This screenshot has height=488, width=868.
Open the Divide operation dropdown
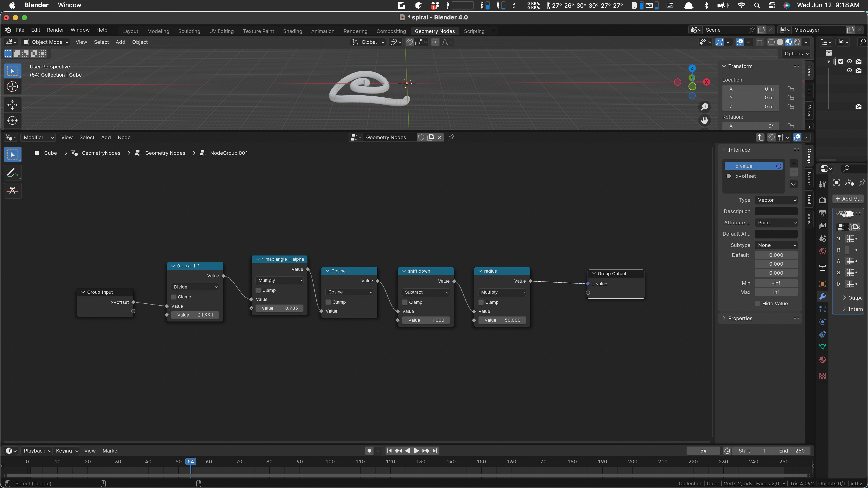coord(195,287)
